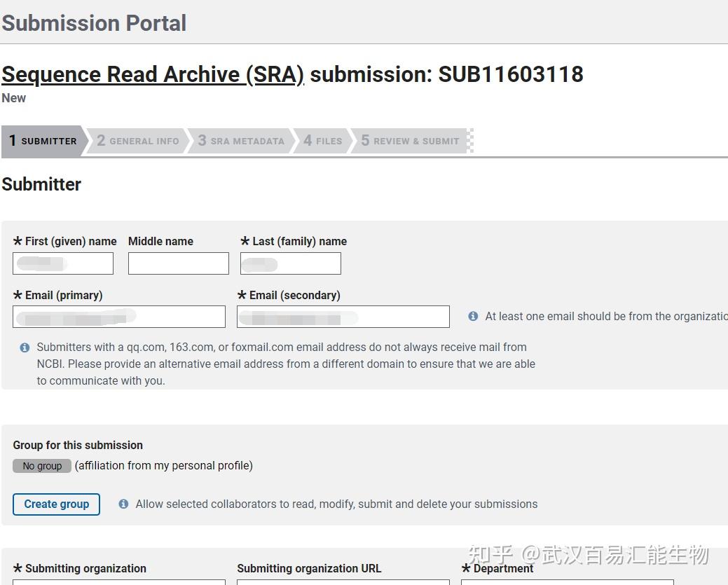The image size is (728, 585).
Task: Click info icon beside Create group description
Action: [123, 504]
